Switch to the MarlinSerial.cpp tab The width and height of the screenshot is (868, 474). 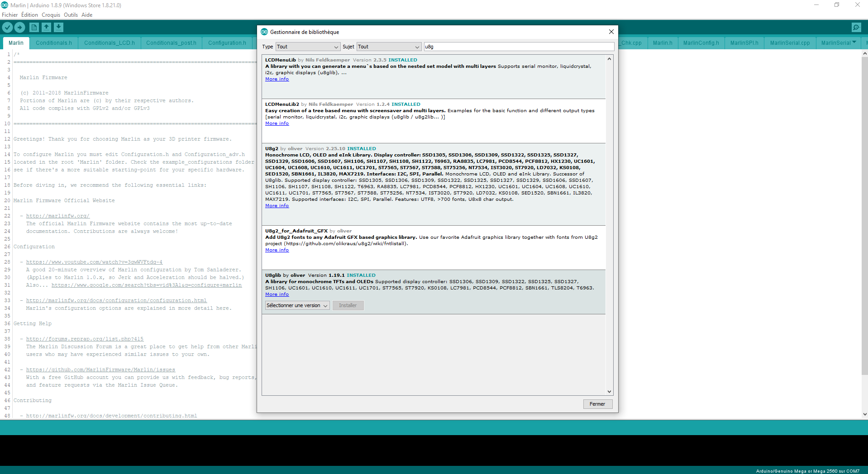pyautogui.click(x=790, y=43)
